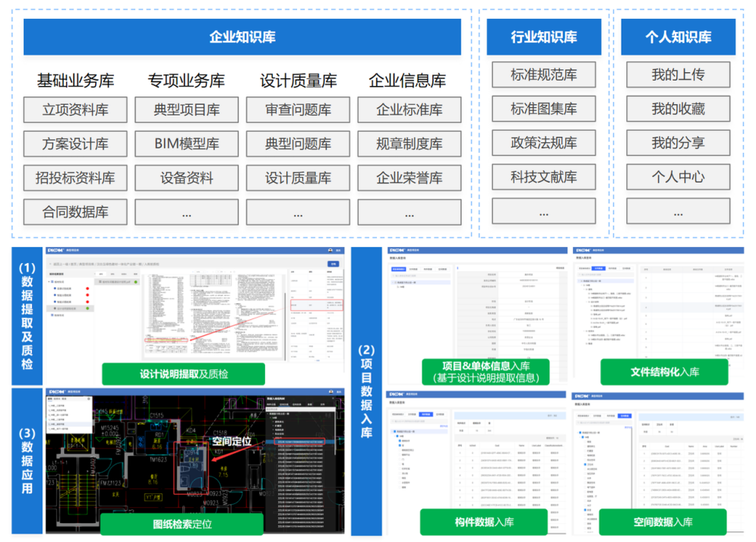The height and width of the screenshot is (542, 756).
Task: Click the ellipsis box under 科技文献库
Action: 544,211
